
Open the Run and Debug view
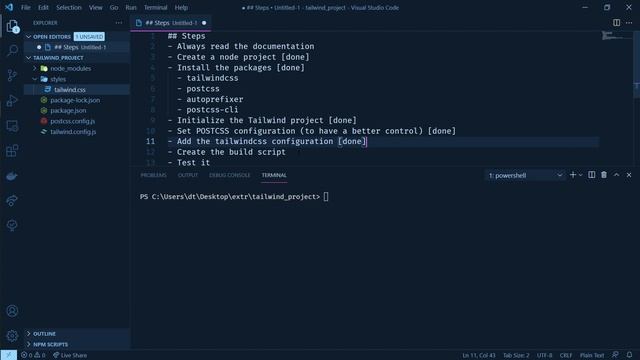12,100
